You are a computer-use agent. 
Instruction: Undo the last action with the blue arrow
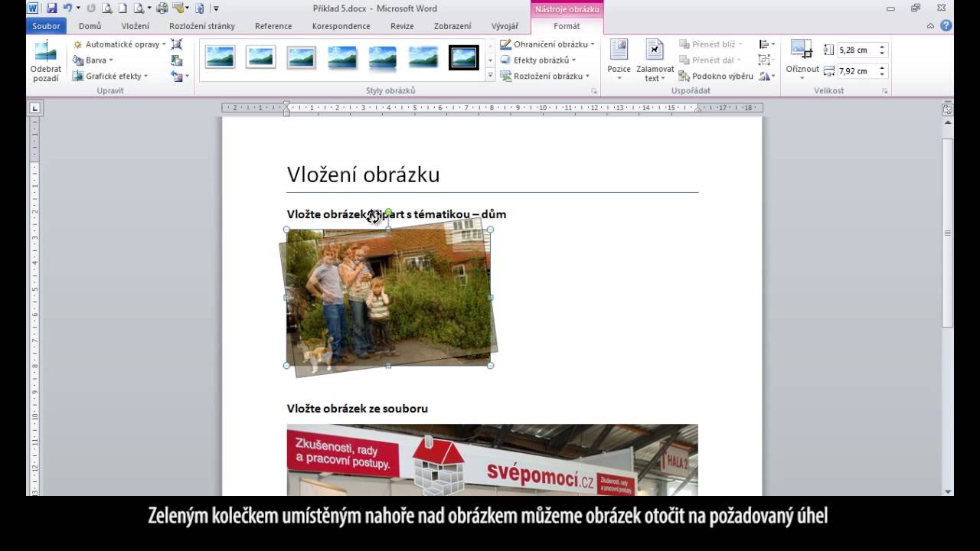point(67,8)
